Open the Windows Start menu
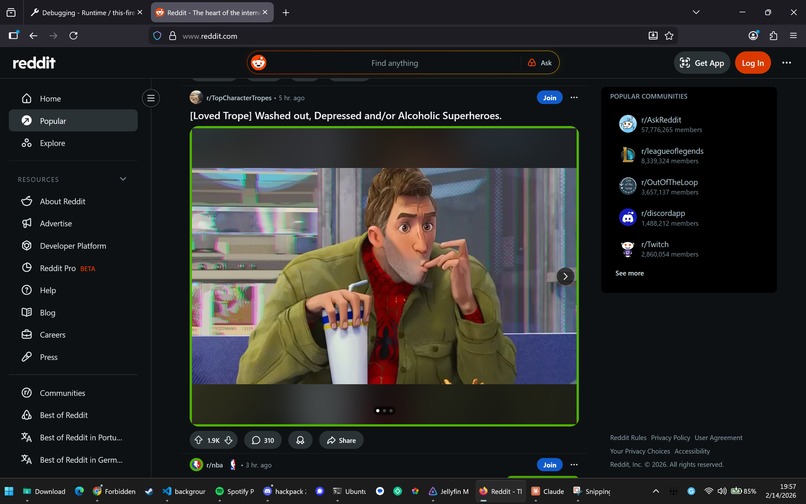The width and height of the screenshot is (806, 504). point(9,491)
